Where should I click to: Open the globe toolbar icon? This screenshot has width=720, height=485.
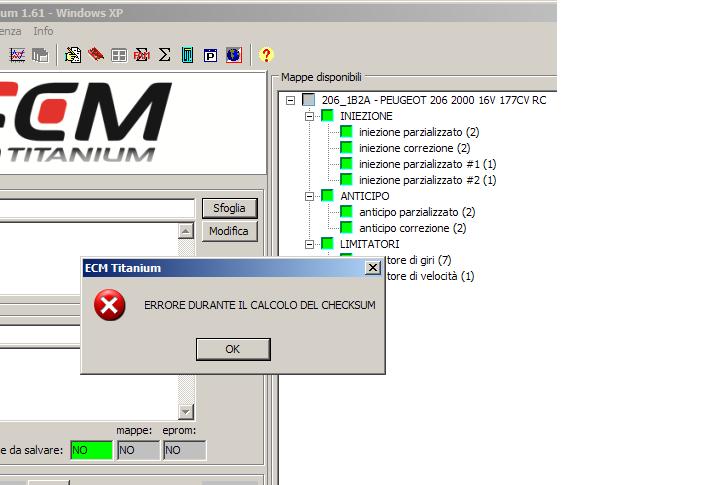(234, 55)
